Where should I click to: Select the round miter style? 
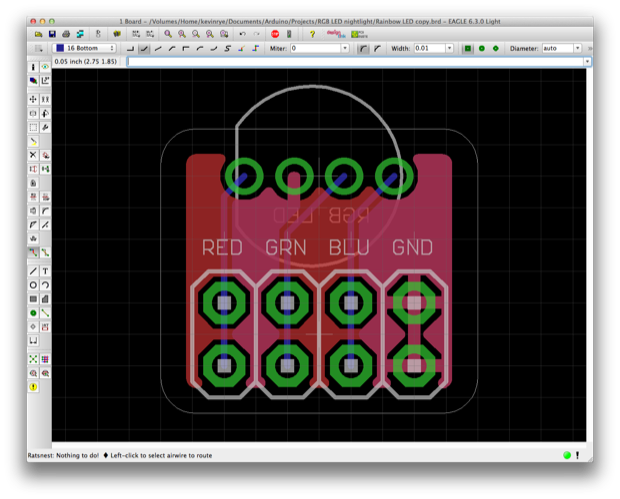point(363,49)
